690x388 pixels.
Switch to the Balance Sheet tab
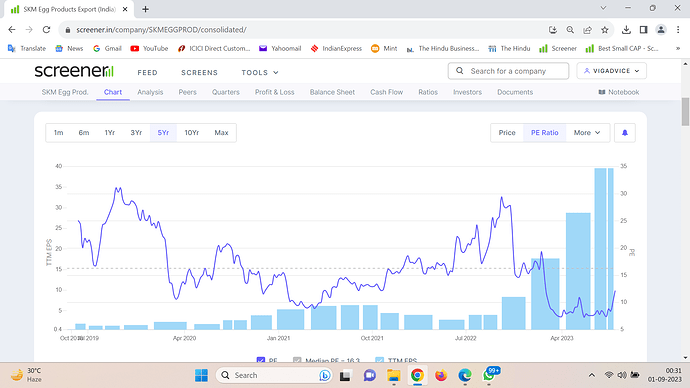coord(332,92)
